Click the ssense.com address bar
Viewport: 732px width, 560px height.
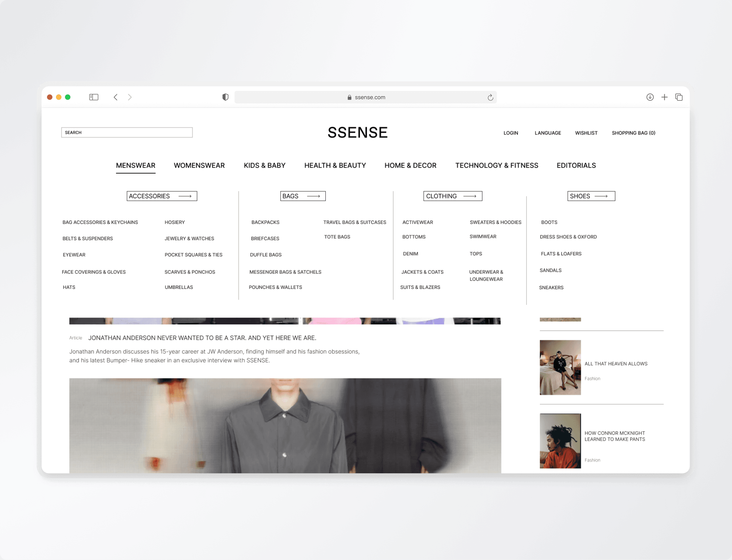365,97
